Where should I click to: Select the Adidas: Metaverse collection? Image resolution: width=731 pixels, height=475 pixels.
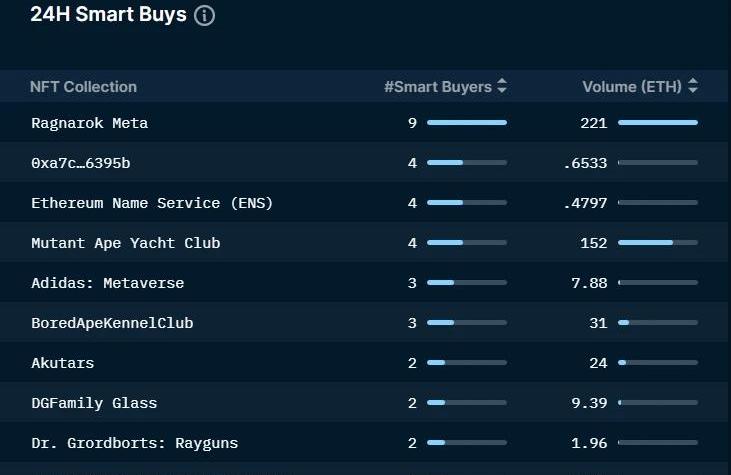click(x=108, y=283)
